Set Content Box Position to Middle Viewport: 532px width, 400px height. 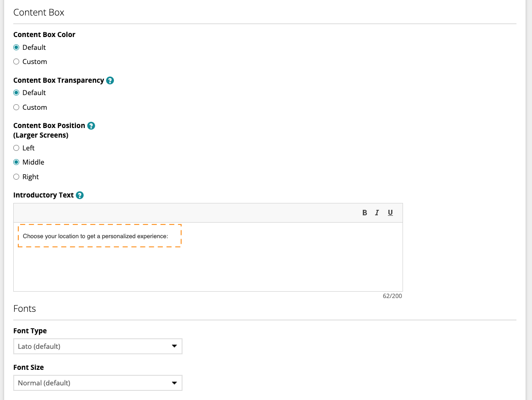click(x=16, y=162)
